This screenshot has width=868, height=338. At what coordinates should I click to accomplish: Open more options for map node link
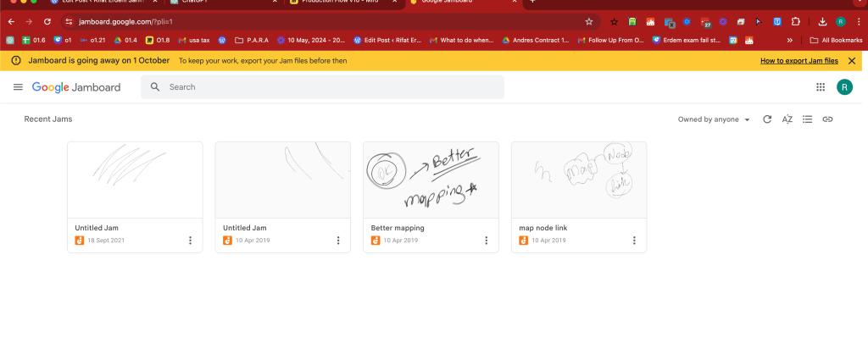point(634,240)
